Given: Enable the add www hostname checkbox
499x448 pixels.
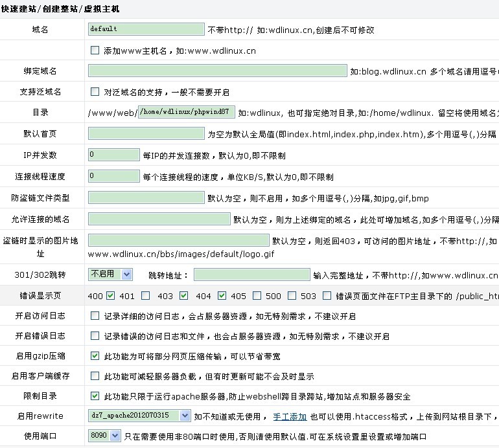Looking at the screenshot, I should [x=95, y=50].
